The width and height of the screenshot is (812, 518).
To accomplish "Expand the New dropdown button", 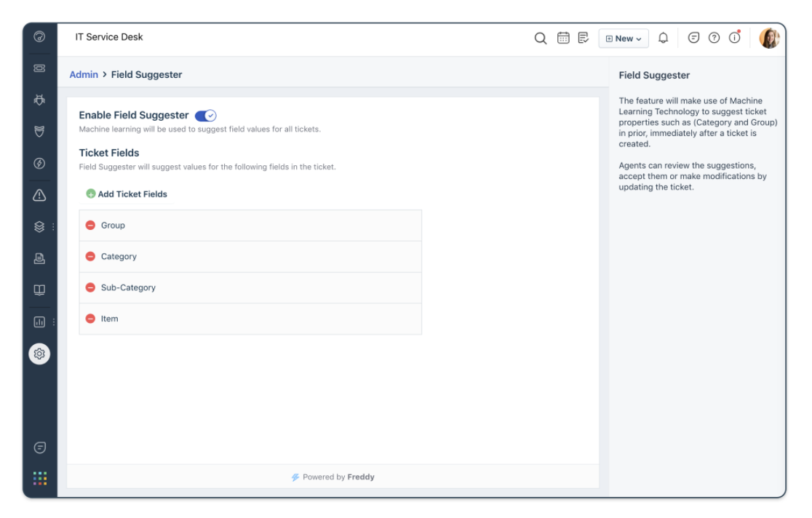I will tap(624, 39).
